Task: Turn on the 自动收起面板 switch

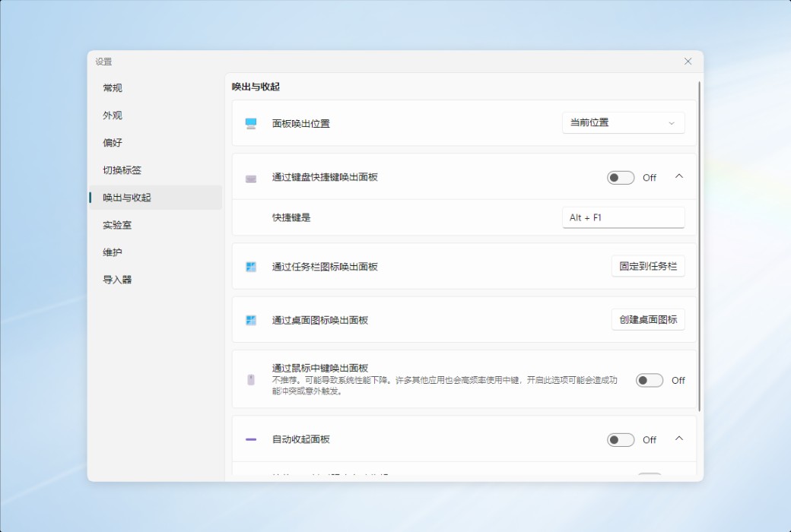Action: pyautogui.click(x=621, y=440)
